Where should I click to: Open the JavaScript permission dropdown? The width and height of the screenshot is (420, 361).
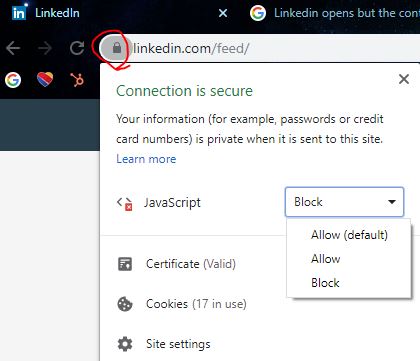tap(344, 202)
